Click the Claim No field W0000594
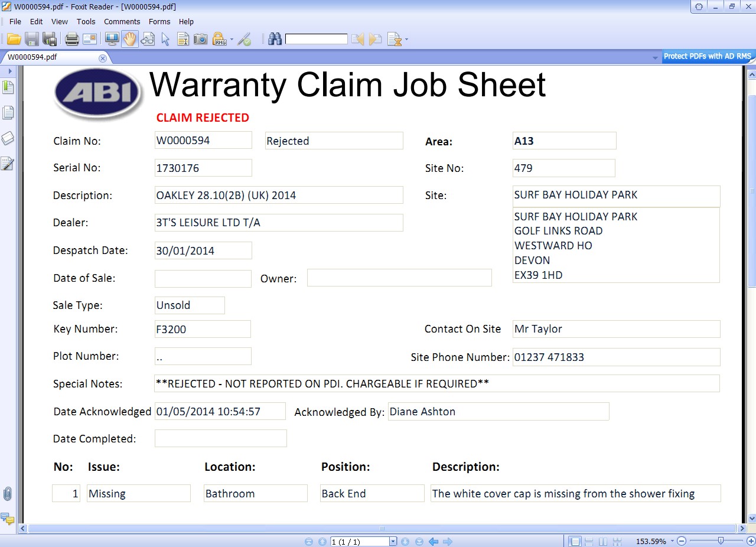 pos(203,141)
